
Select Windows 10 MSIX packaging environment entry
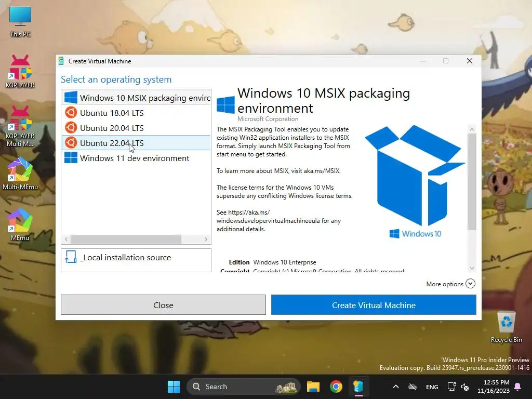click(x=136, y=98)
